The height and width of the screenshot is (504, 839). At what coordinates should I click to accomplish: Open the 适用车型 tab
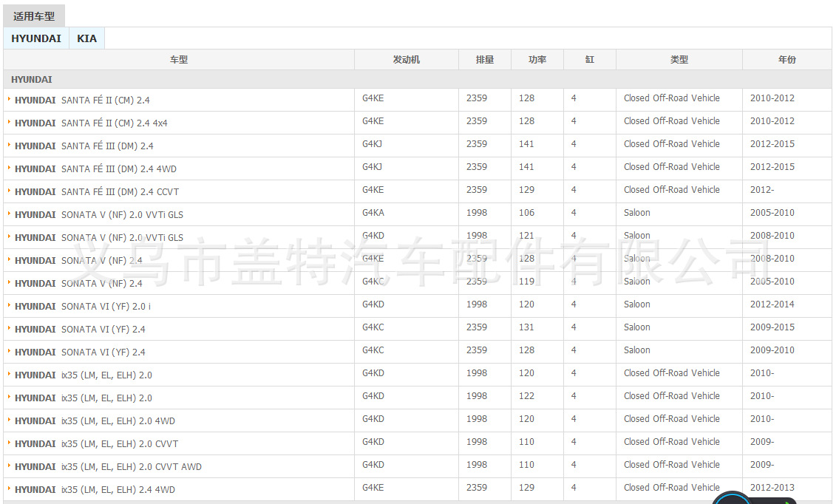pyautogui.click(x=34, y=16)
